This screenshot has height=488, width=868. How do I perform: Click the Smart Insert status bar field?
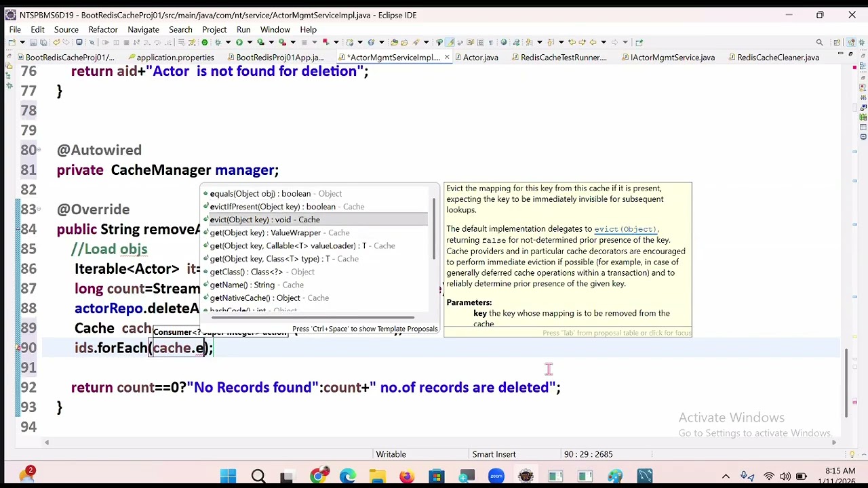494,454
